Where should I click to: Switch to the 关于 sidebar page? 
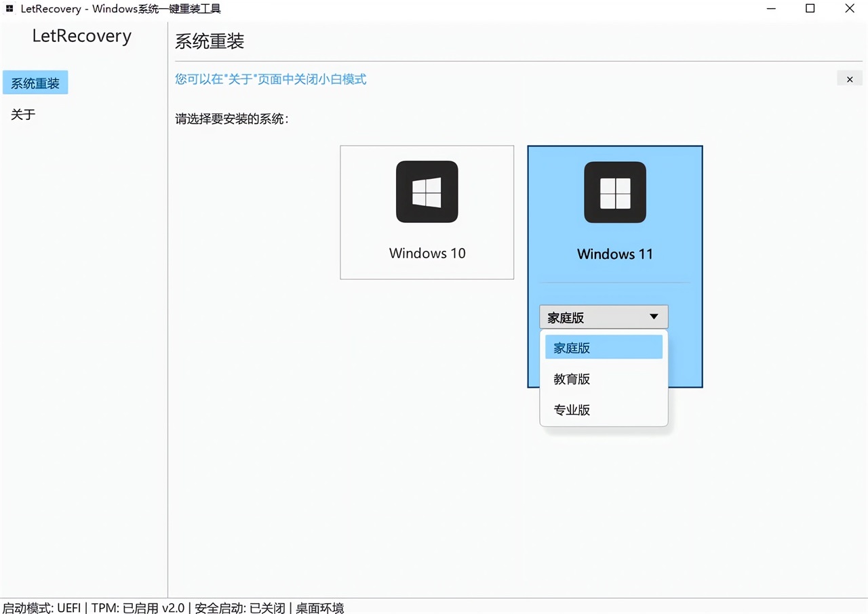pos(23,115)
